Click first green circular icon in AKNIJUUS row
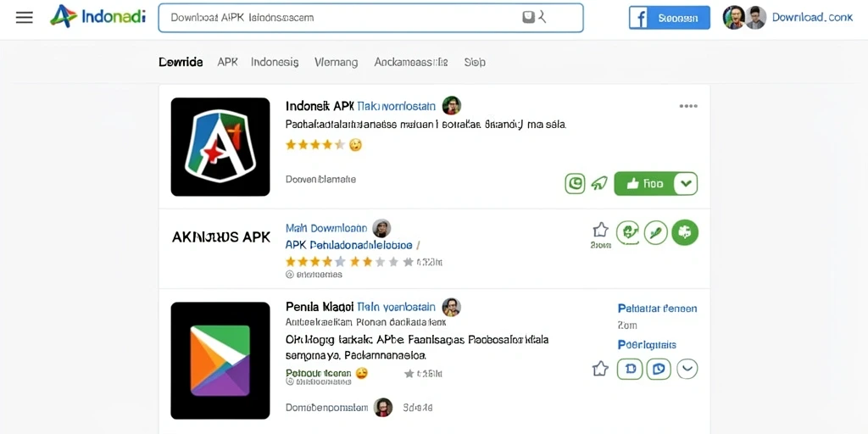 coord(628,232)
